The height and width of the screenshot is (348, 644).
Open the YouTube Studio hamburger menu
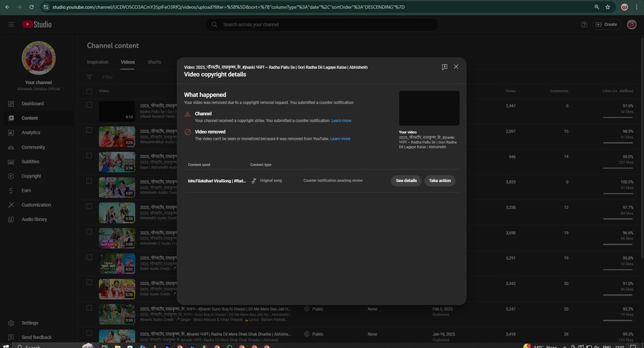pyautogui.click(x=11, y=25)
